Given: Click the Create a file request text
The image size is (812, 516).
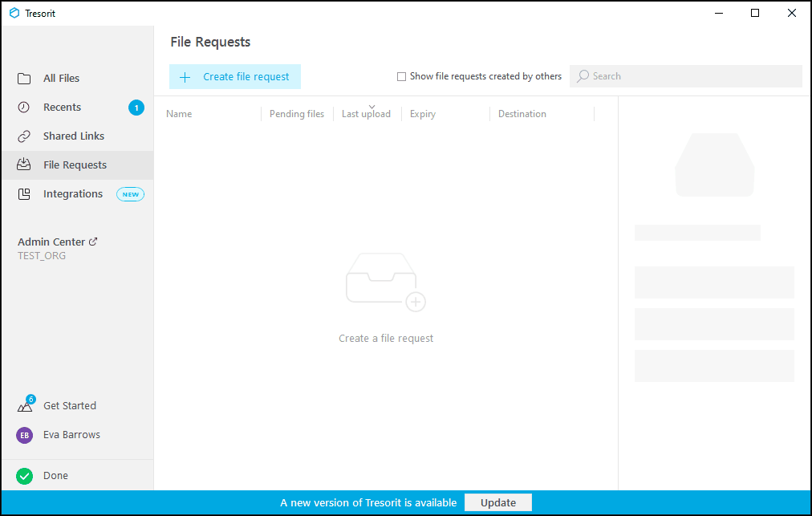Looking at the screenshot, I should coord(386,339).
